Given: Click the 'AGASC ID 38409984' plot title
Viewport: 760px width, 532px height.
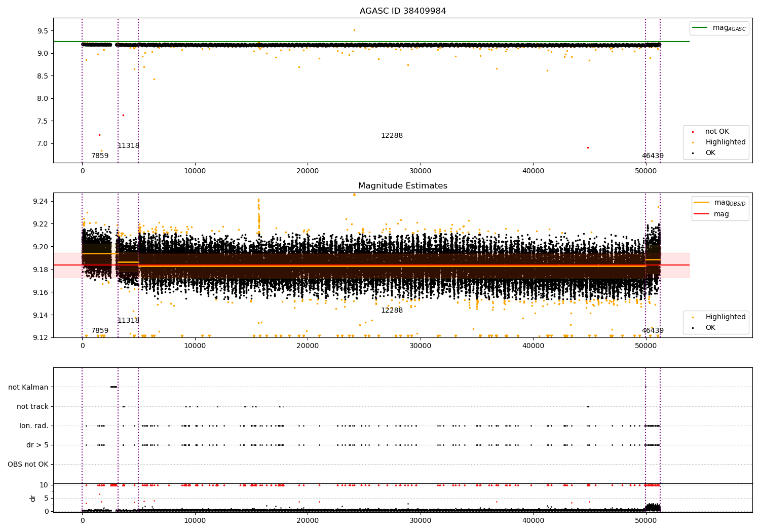Looking at the screenshot, I should point(403,11).
